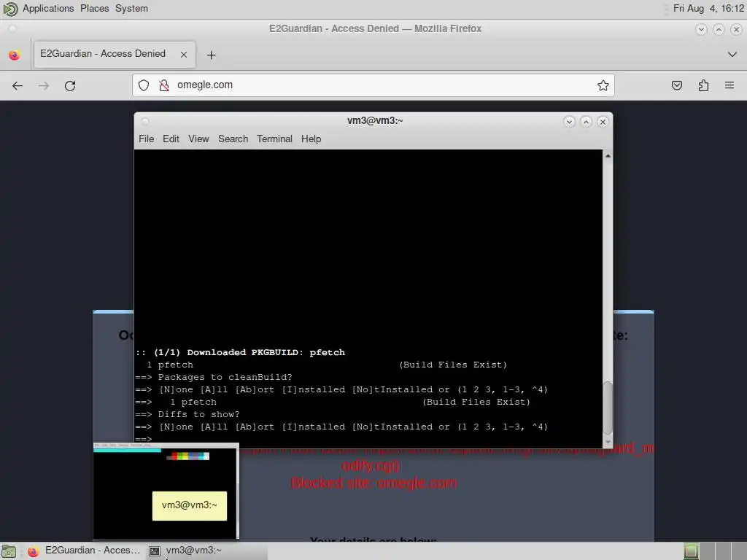This screenshot has height=560, width=747.
Task: Click the vm3@vm3 terminal taskbar button
Action: point(206,551)
